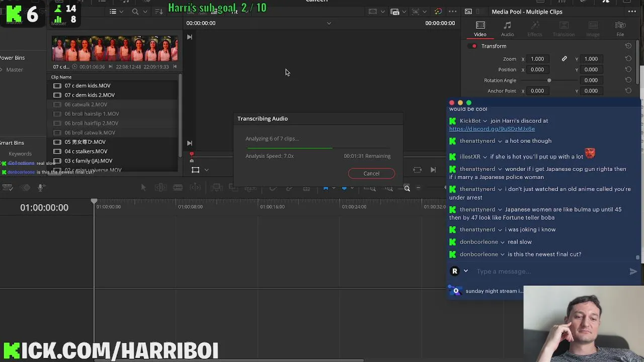Select the timeline trim edit tool
Viewport: 644px width, 362px height.
(160, 188)
